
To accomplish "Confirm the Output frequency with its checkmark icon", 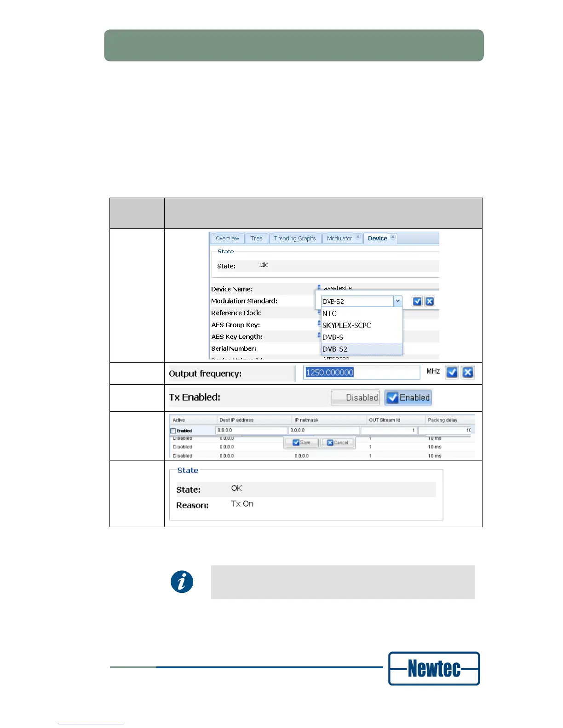I will click(x=452, y=372).
